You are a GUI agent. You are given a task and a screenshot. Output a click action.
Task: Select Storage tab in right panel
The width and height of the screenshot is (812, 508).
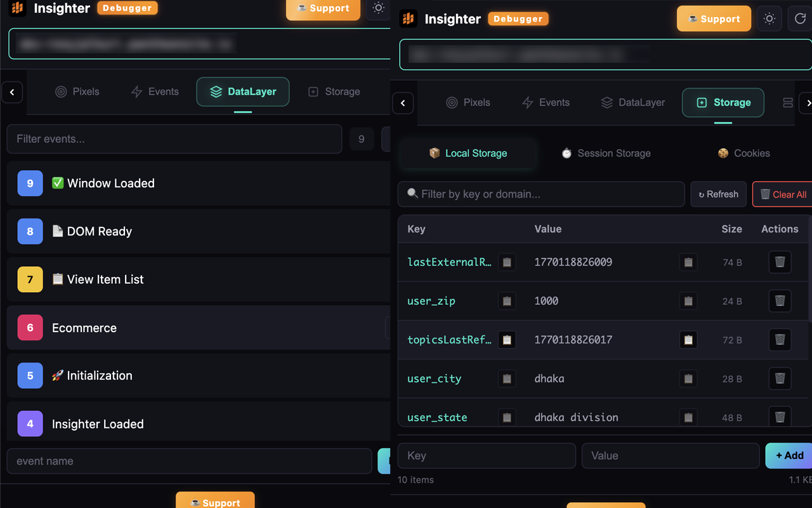pos(723,102)
